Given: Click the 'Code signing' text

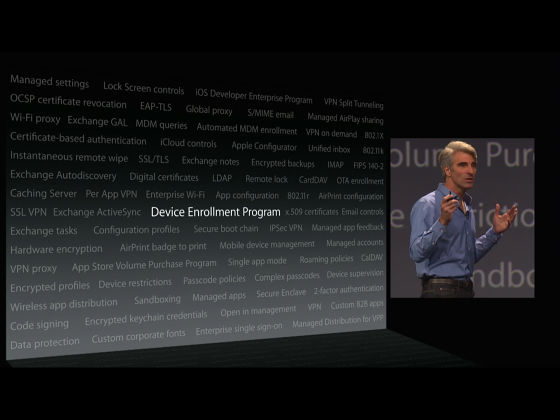Looking at the screenshot, I should click(39, 325).
